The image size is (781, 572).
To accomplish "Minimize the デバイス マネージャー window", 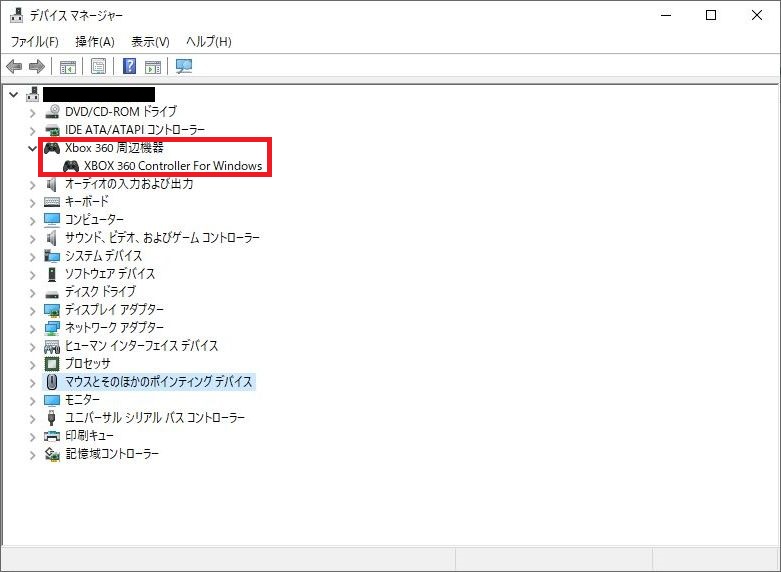I will [665, 15].
